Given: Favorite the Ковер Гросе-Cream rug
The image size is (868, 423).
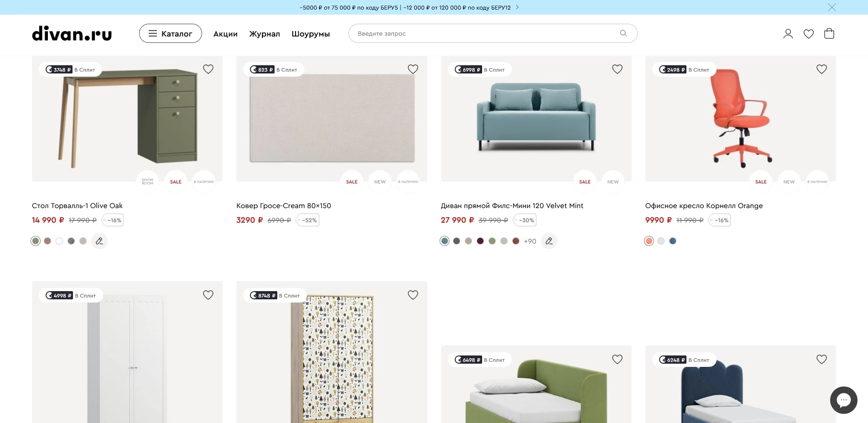Looking at the screenshot, I should [x=413, y=69].
